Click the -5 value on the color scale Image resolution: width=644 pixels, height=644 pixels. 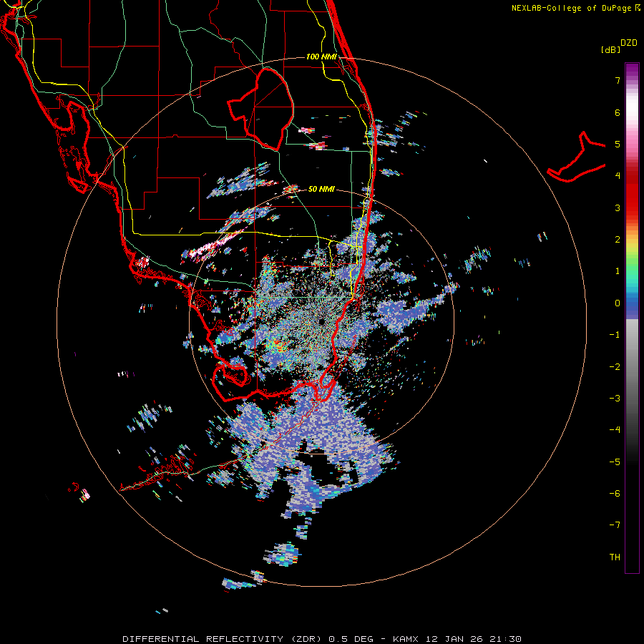(615, 462)
